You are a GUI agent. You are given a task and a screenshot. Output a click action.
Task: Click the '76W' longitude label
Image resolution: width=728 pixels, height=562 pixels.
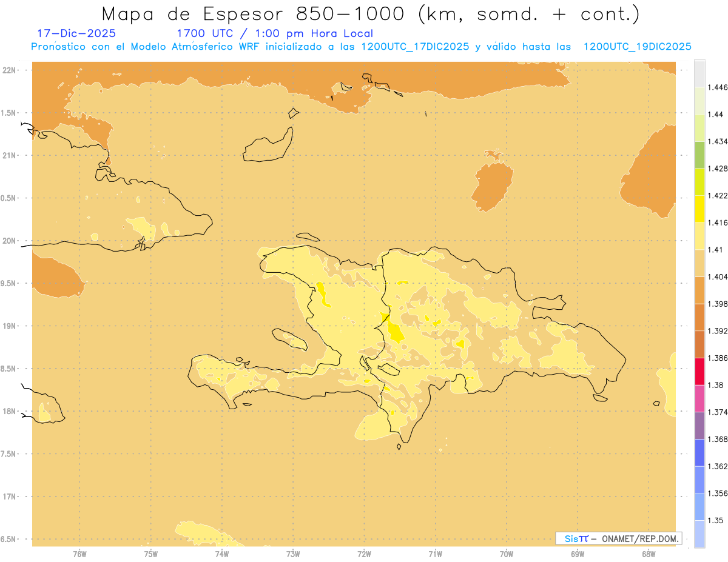pyautogui.click(x=79, y=554)
